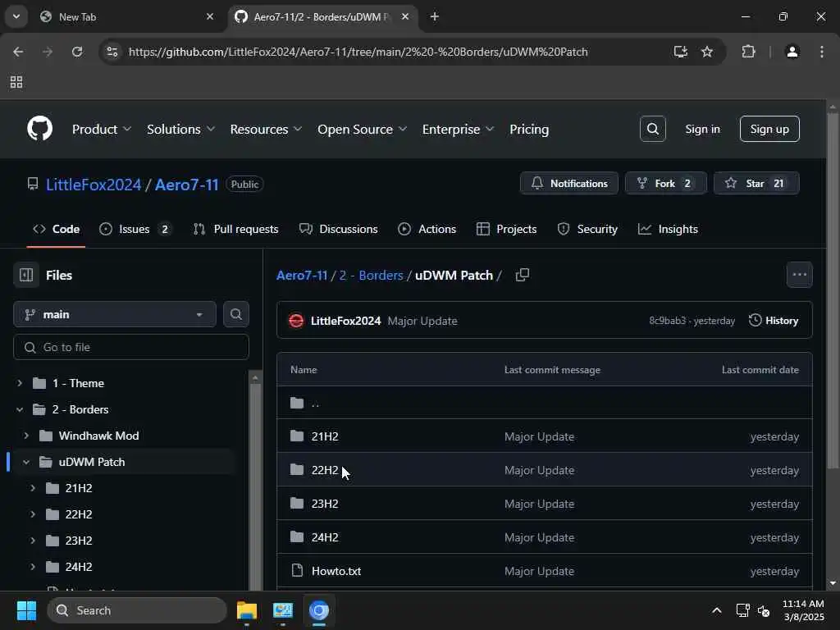The image size is (840, 630).
Task: Show hidden system tray icons
Action: [x=717, y=610]
